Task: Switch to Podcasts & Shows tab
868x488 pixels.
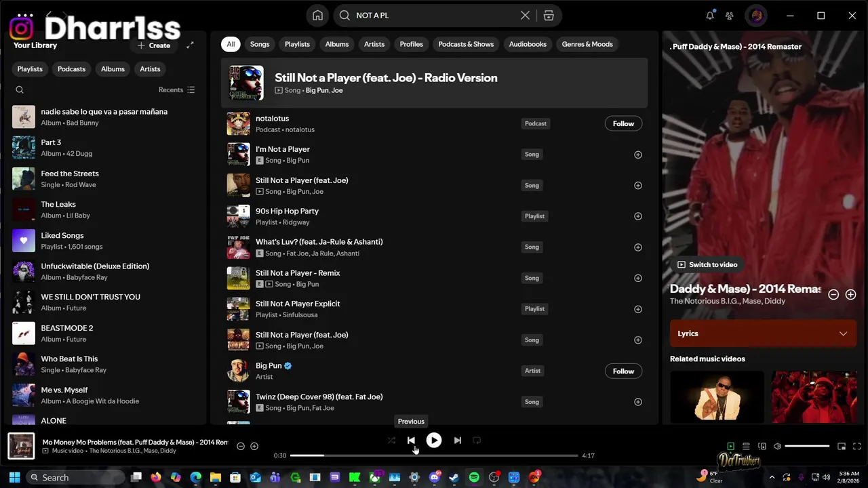Action: click(466, 44)
